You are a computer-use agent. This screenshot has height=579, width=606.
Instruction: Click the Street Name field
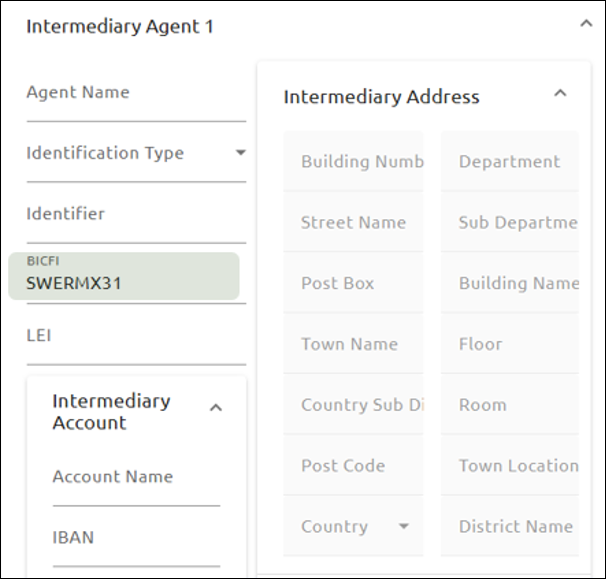tap(353, 222)
